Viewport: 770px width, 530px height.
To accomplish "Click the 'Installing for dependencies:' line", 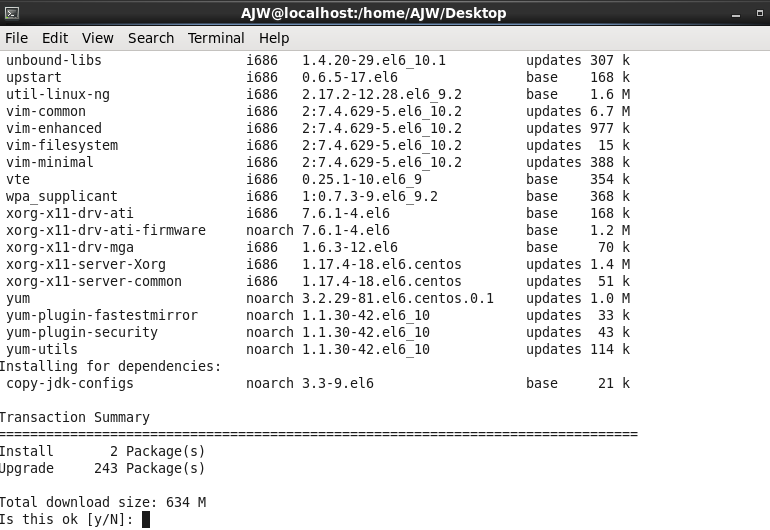I will 110,366.
